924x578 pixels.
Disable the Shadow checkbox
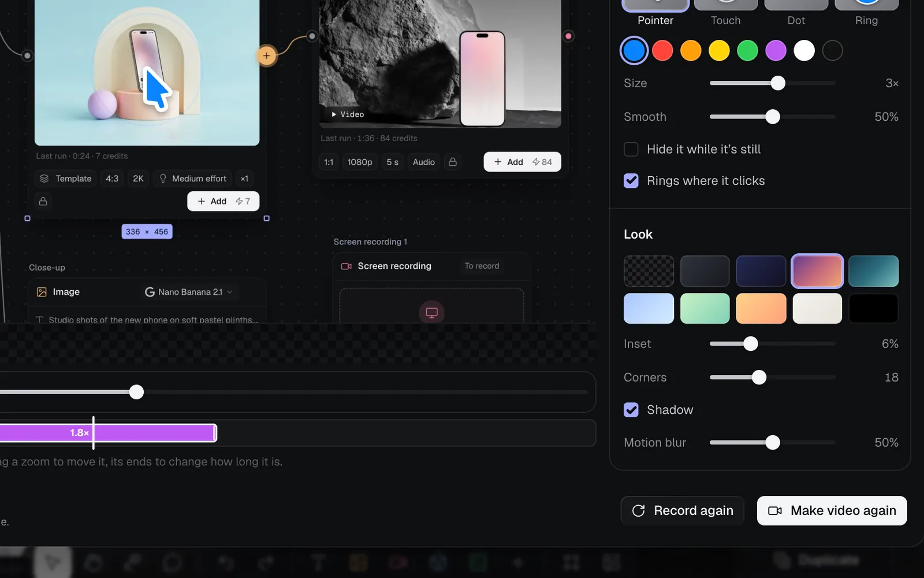coord(631,410)
